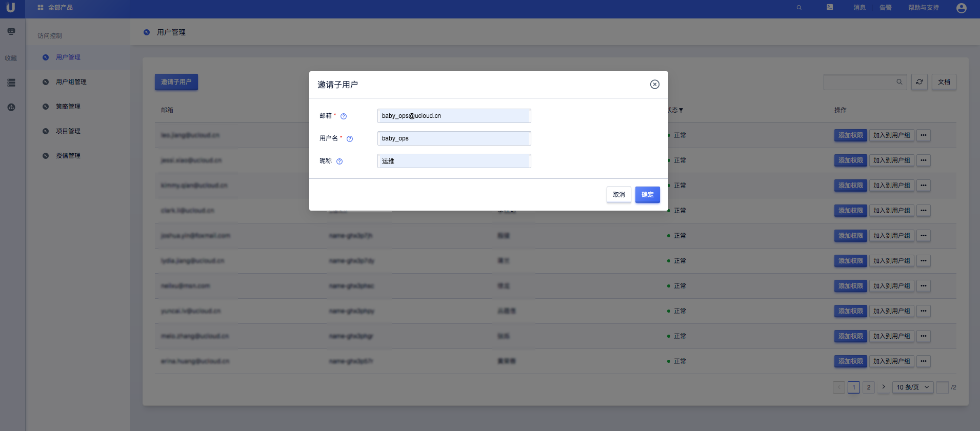Open the user account avatar icon
Image resolution: width=980 pixels, height=431 pixels.
(961, 8)
